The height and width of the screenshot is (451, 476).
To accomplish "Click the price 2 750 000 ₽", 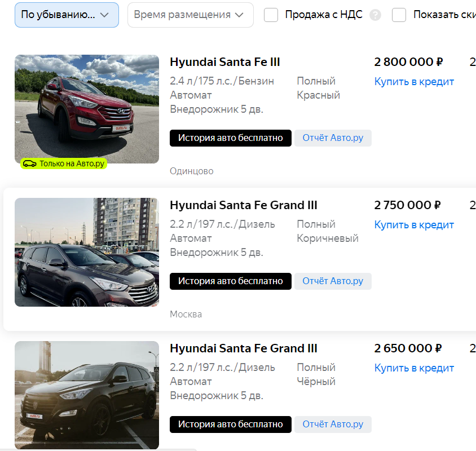I will [407, 205].
